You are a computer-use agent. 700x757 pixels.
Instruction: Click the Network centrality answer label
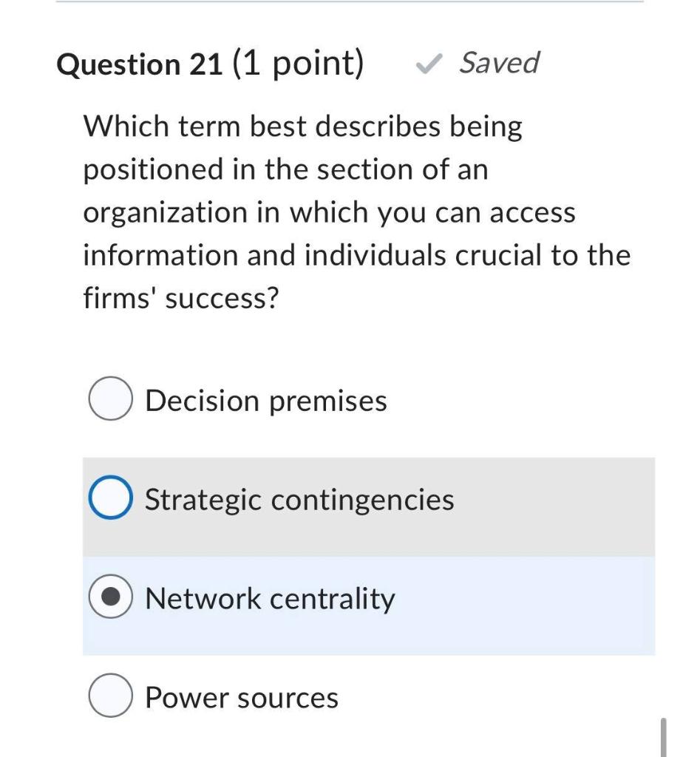tap(271, 598)
